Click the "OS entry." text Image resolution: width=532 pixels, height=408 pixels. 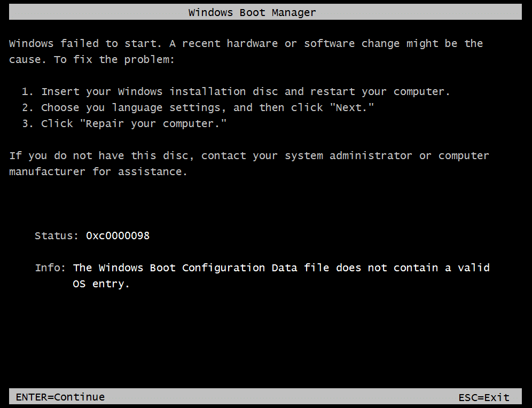tap(101, 284)
